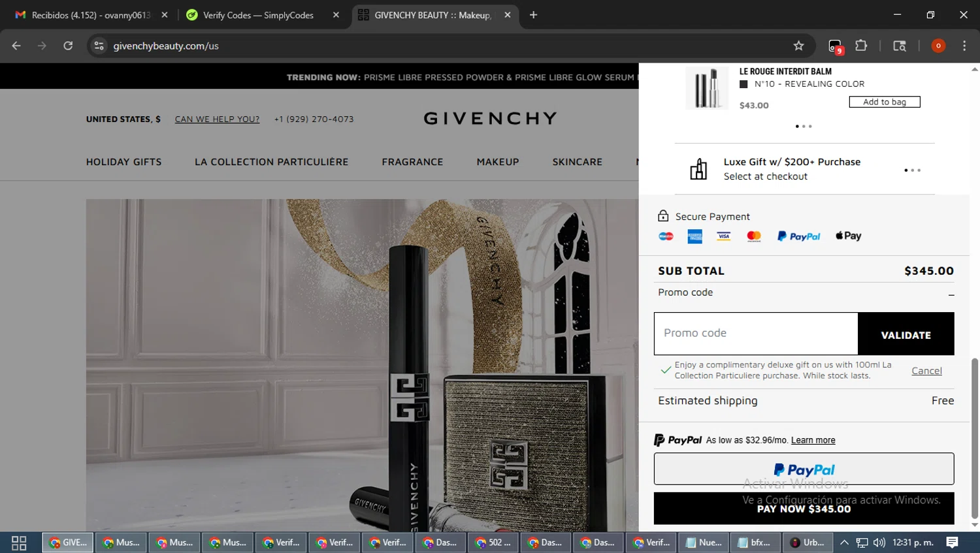Image resolution: width=980 pixels, height=553 pixels.
Task: Close the Recibidos Gmail tab
Action: tap(165, 15)
